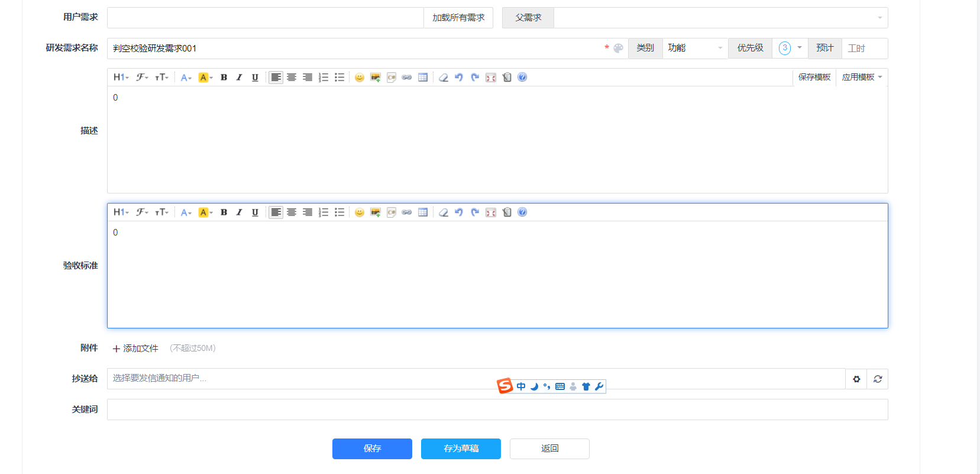Viewport: 980px width, 474px height.
Task: Open name color palette icon
Action: [619, 49]
